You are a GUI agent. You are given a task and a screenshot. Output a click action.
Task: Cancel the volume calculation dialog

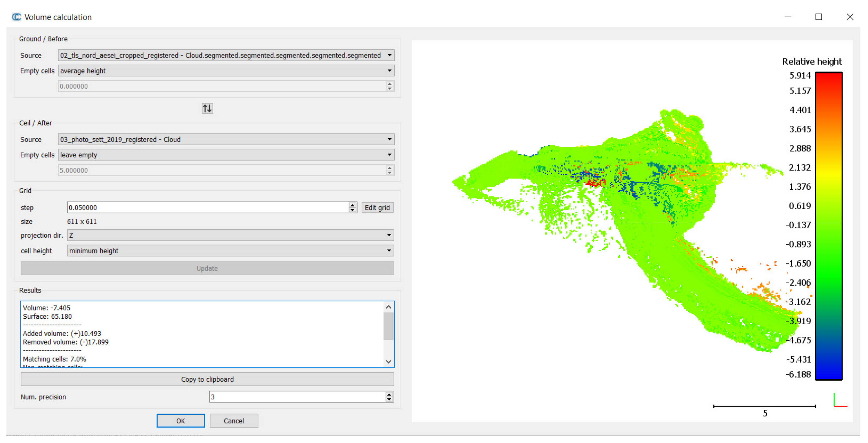click(x=234, y=421)
